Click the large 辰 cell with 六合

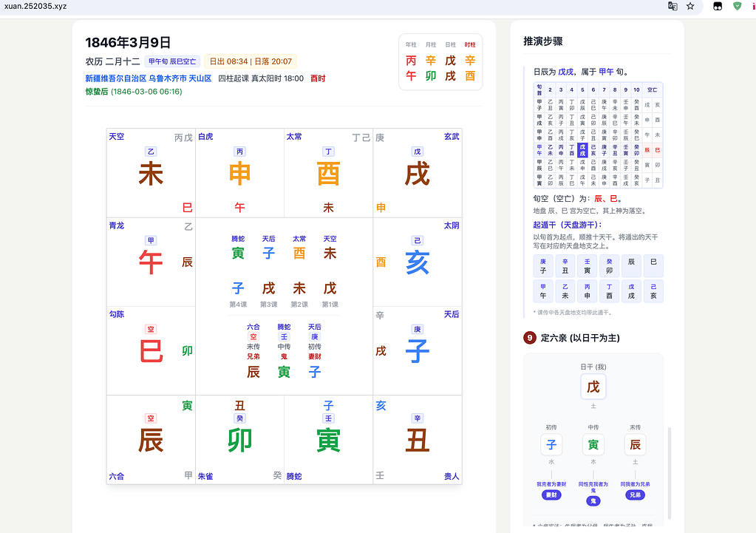click(x=151, y=439)
